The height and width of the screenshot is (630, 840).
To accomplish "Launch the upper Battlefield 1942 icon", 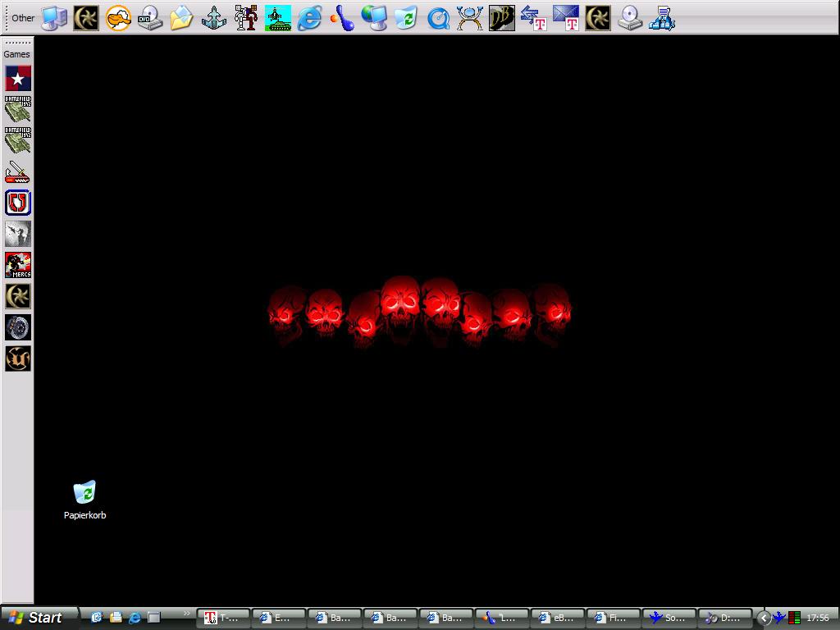I will [x=18, y=109].
